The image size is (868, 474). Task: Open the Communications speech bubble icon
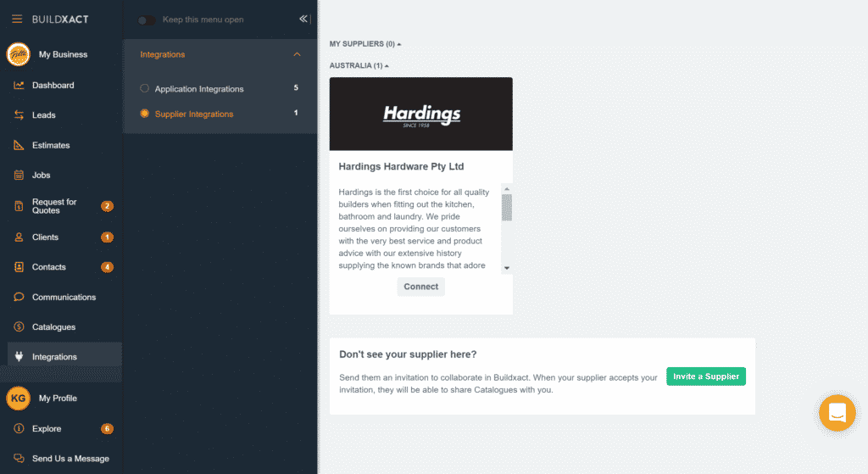click(x=19, y=298)
